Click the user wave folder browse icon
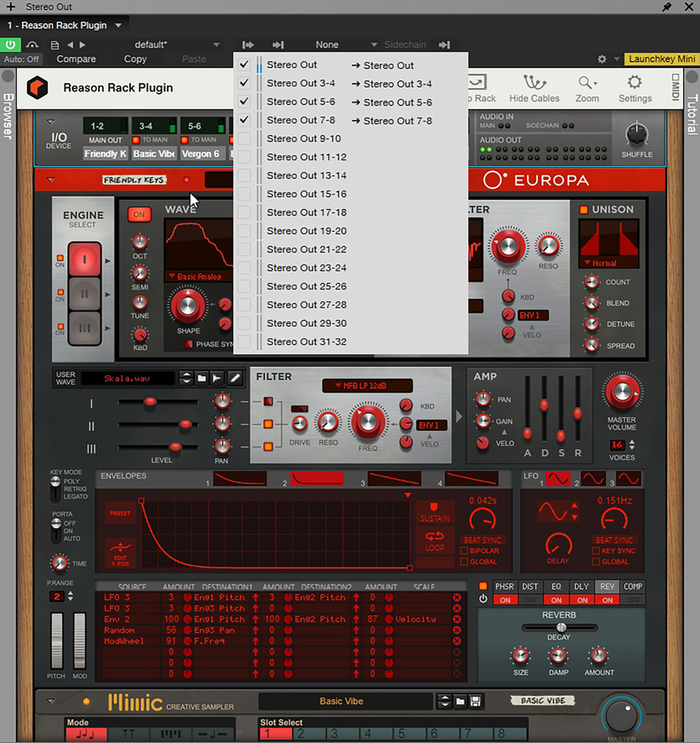This screenshot has width=700, height=743. coord(202,378)
